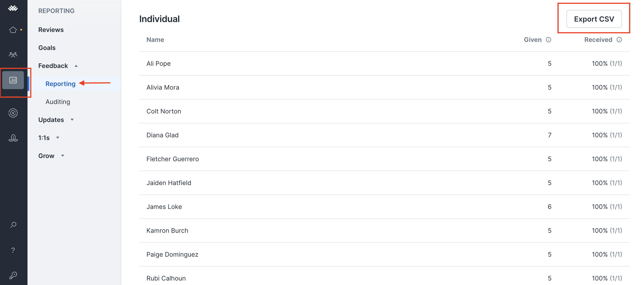The width and height of the screenshot is (644, 285).
Task: Open the admin key icon
Action: click(13, 276)
